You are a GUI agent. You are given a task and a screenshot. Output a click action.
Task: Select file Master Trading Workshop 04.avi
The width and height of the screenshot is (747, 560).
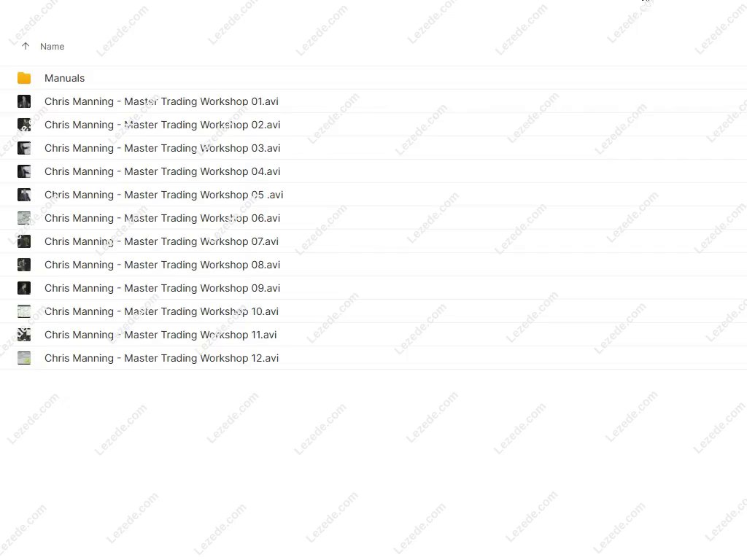pyautogui.click(x=163, y=171)
